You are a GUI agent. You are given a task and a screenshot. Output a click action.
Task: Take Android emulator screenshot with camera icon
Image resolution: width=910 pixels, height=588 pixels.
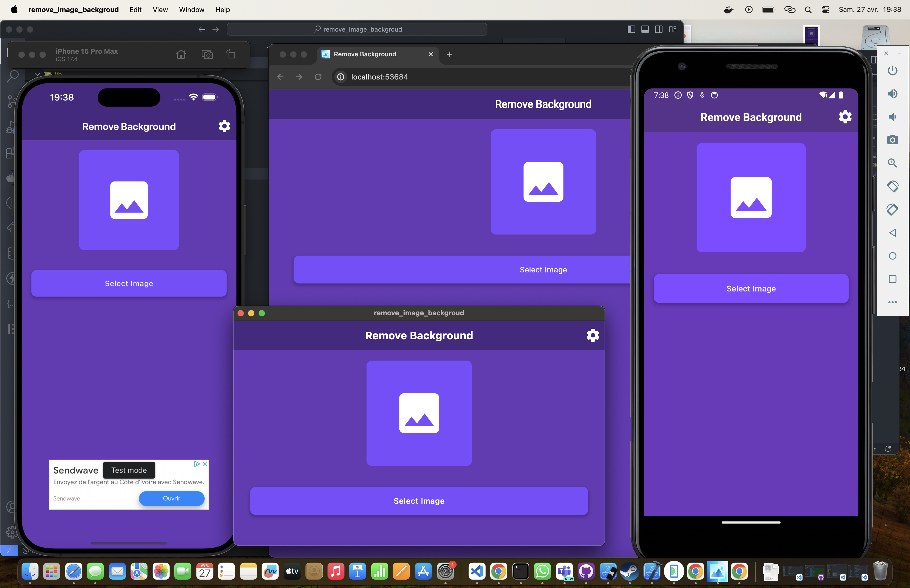892,140
